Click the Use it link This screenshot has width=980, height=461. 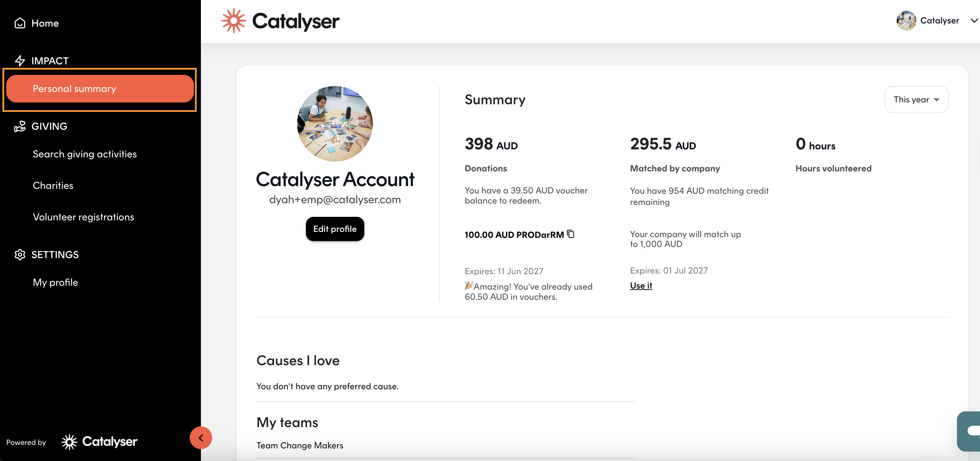pos(641,285)
